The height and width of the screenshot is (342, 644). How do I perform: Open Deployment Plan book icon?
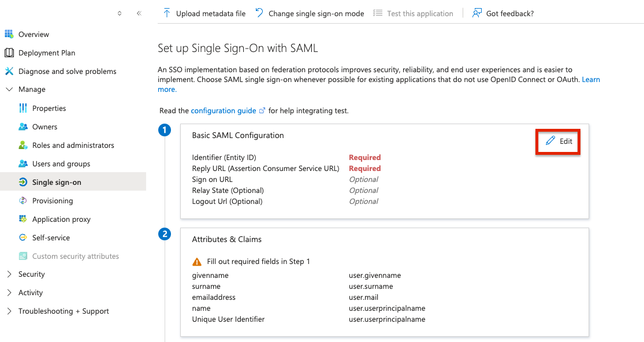click(x=9, y=53)
